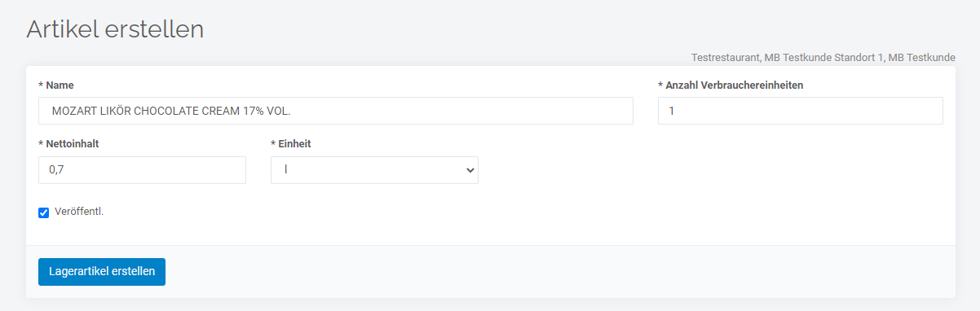980x311 pixels.
Task: Click the Testrestaurant location text
Action: (726, 58)
